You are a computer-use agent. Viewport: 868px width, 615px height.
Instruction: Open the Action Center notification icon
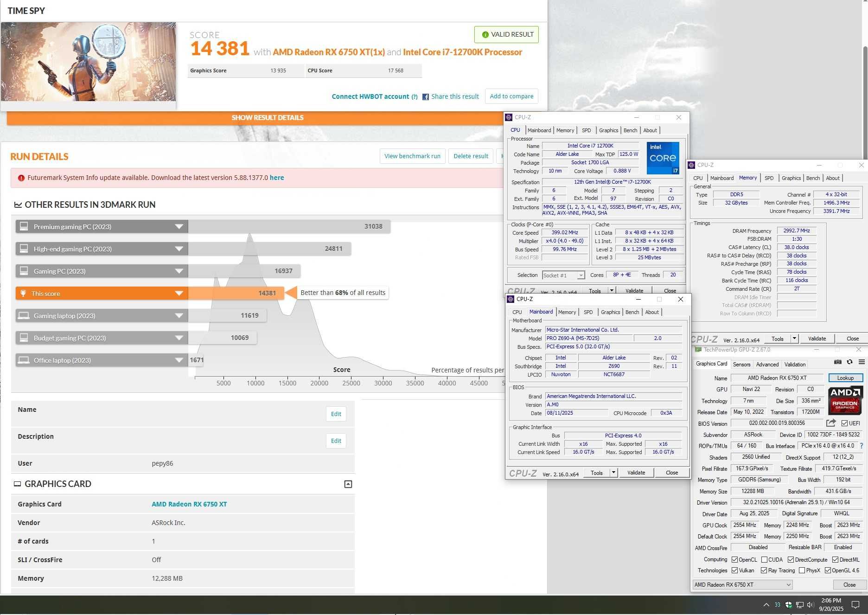pyautogui.click(x=855, y=604)
